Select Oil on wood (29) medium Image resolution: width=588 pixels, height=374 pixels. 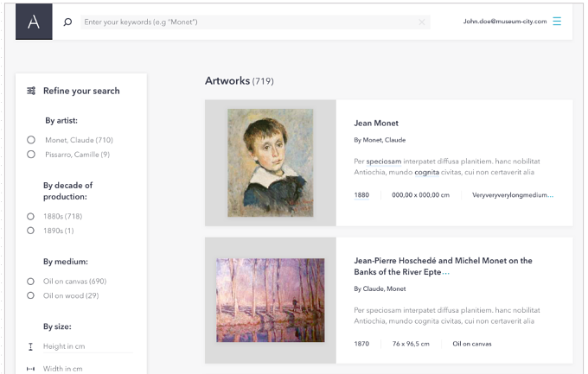31,295
